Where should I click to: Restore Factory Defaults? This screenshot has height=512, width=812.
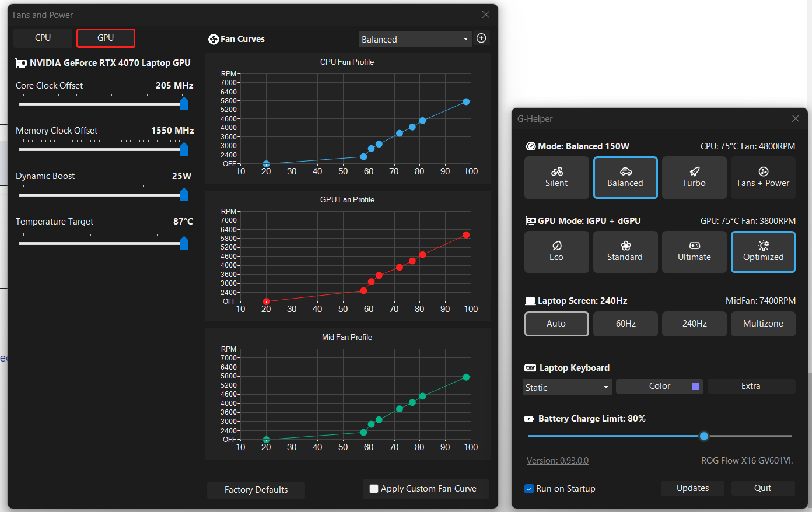tap(256, 490)
